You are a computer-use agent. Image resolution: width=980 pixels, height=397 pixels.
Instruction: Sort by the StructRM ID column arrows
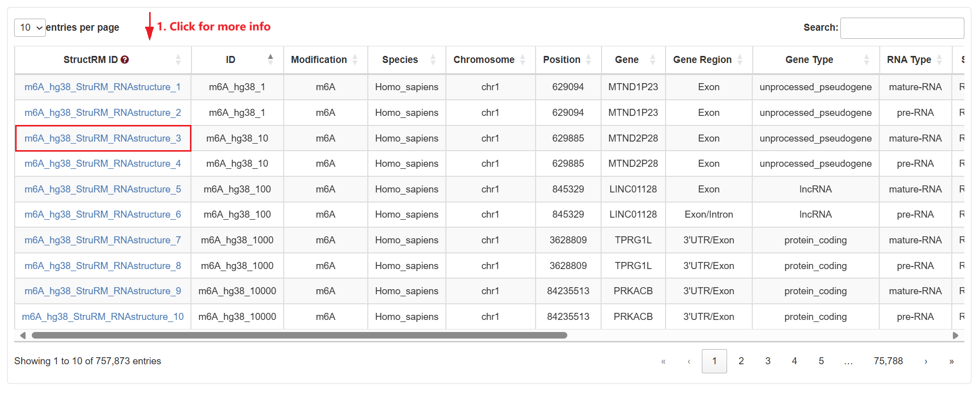(x=178, y=59)
